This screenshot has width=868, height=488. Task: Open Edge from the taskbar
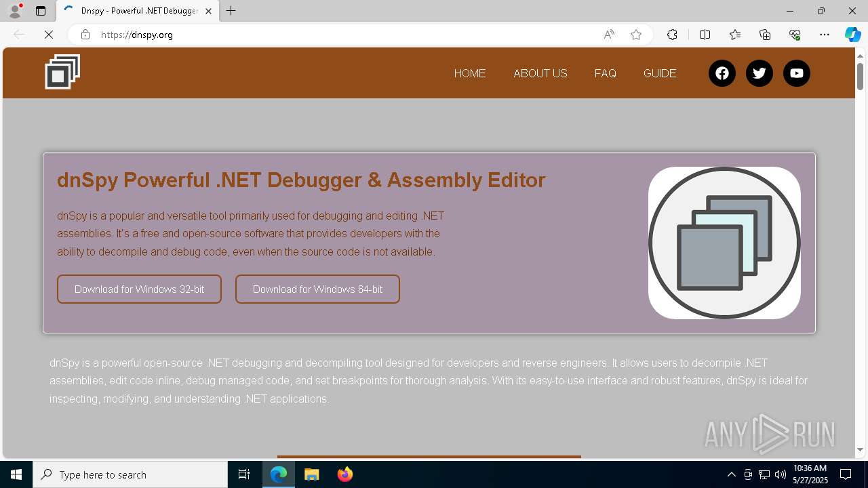coord(279,474)
